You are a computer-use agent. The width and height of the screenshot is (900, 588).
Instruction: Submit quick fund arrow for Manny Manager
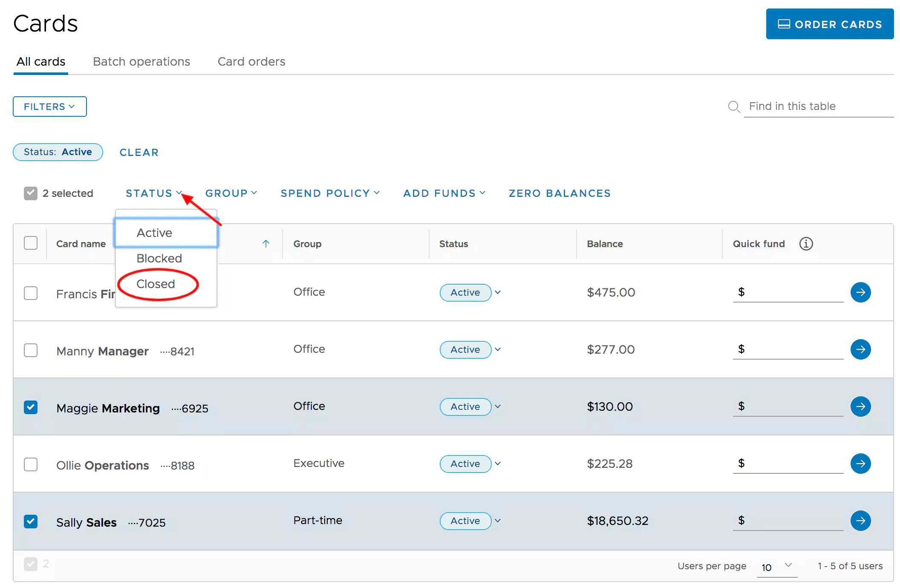860,349
